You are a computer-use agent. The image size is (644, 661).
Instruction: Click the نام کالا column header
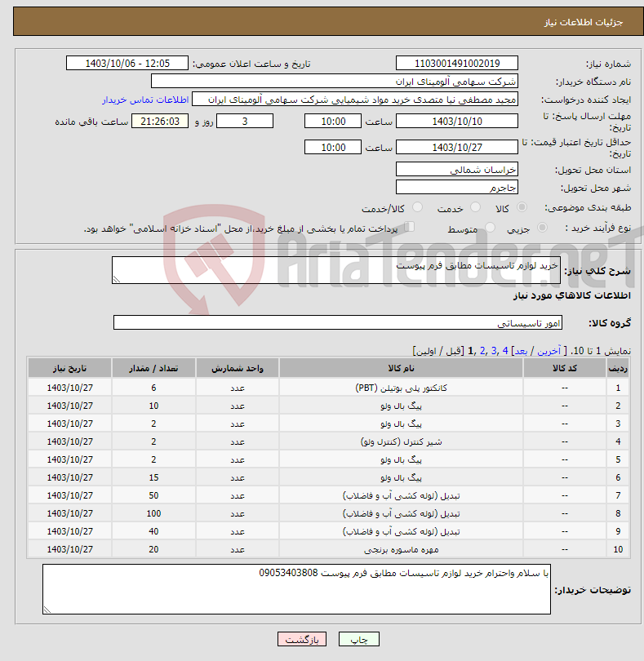pyautogui.click(x=401, y=368)
